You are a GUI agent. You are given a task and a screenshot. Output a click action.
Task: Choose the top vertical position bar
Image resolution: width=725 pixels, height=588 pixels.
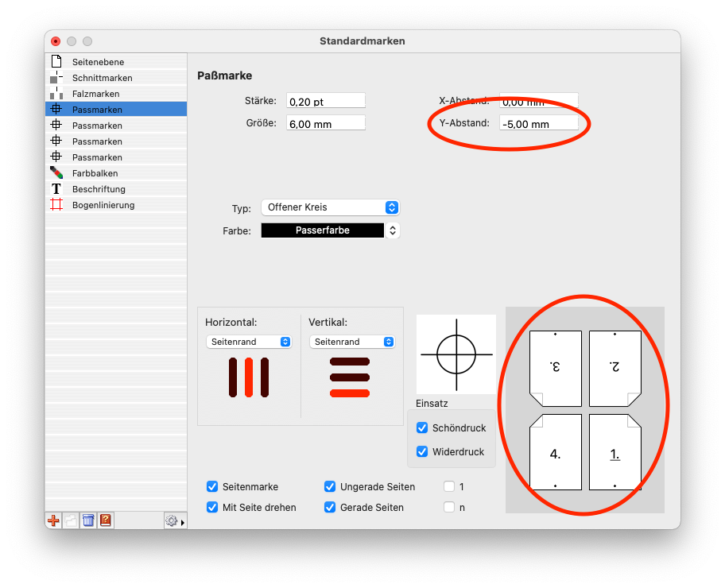click(350, 362)
